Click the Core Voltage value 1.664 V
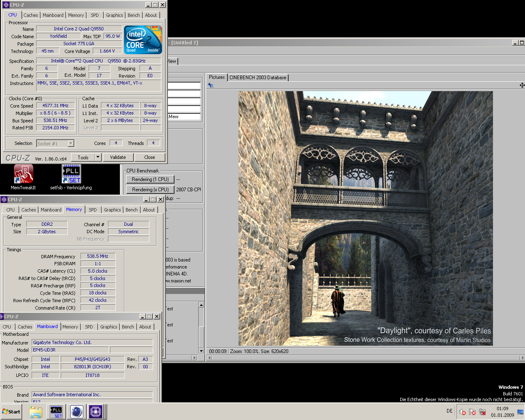The width and height of the screenshot is (525, 420). point(107,51)
